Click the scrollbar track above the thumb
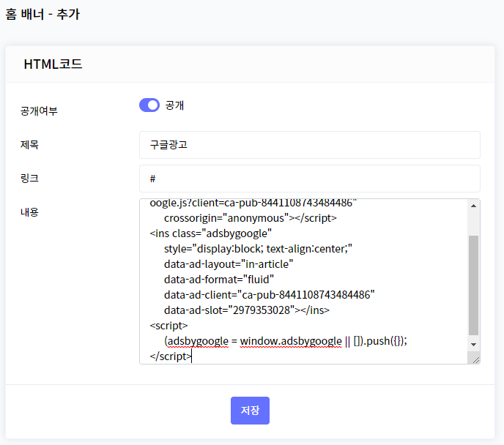The width and height of the screenshot is (504, 445). pos(473,222)
